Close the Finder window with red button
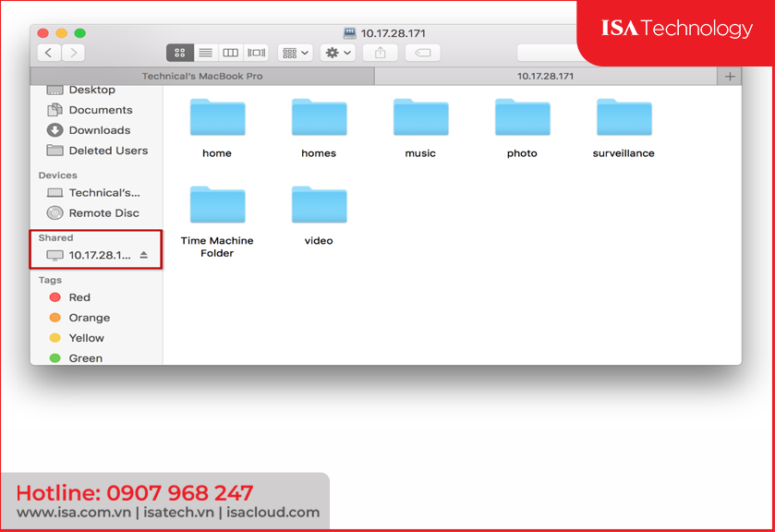The width and height of the screenshot is (775, 532). click(43, 33)
